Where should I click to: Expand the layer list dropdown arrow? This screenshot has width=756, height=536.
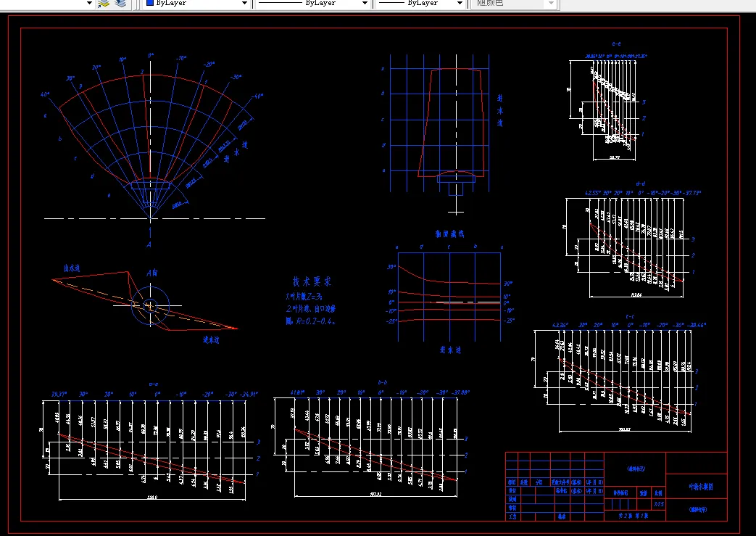[89, 4]
